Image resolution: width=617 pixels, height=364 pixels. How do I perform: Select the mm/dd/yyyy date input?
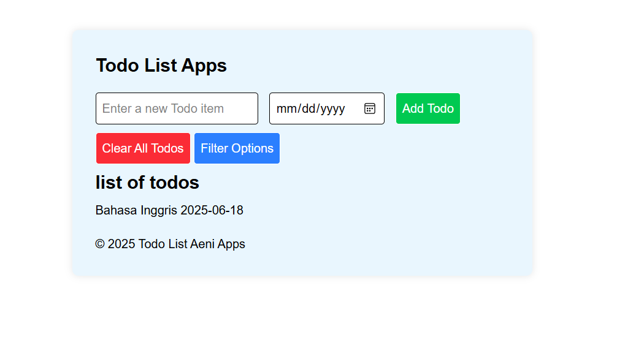313,108
